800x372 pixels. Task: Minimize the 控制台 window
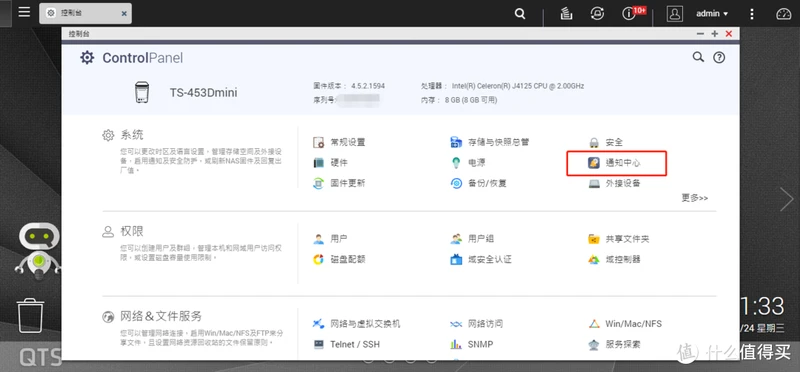pos(701,34)
